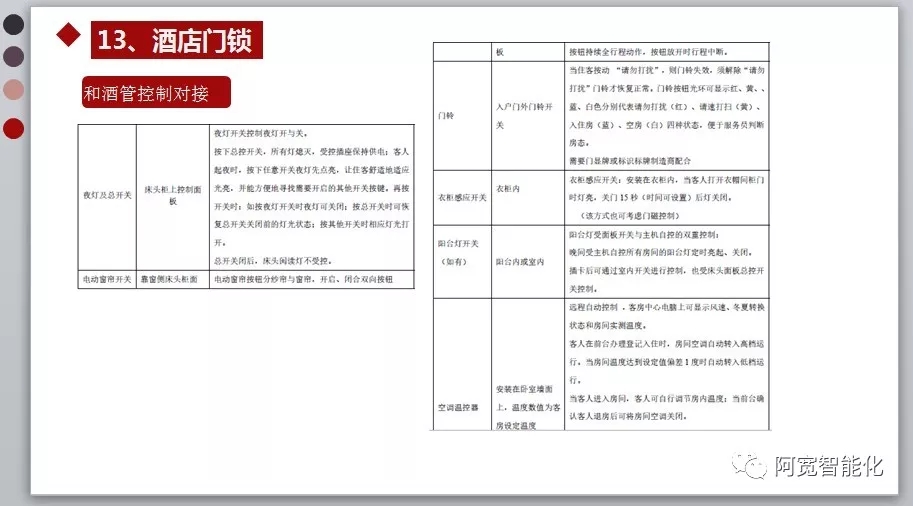Select the dark gray circle at top left
This screenshot has width=913, height=506.
(x=14, y=23)
